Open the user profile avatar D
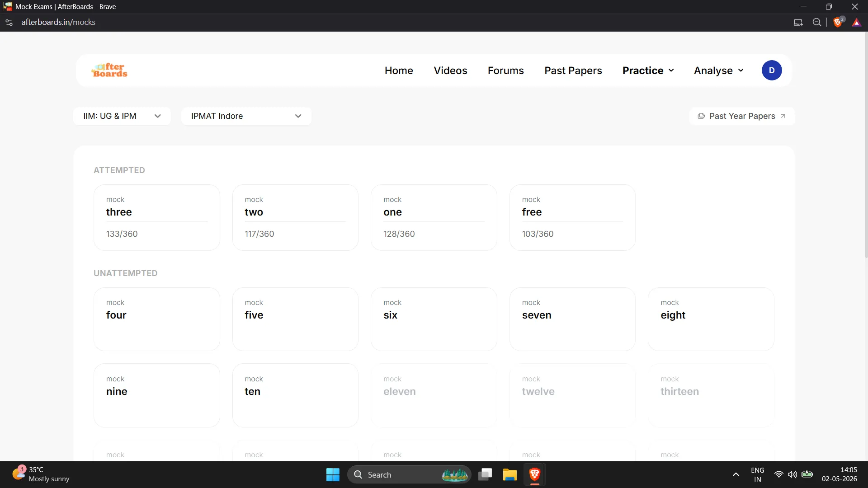This screenshot has width=868, height=488. [771, 70]
